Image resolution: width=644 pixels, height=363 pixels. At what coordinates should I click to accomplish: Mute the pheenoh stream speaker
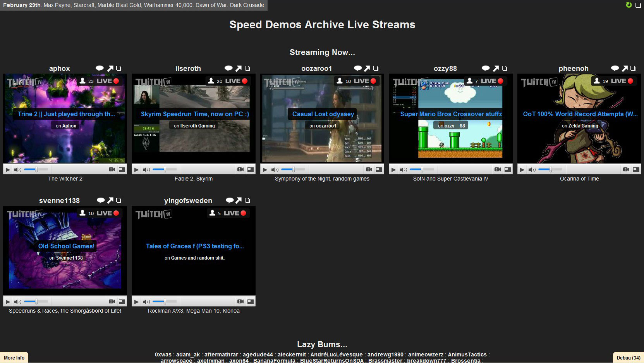point(532,170)
